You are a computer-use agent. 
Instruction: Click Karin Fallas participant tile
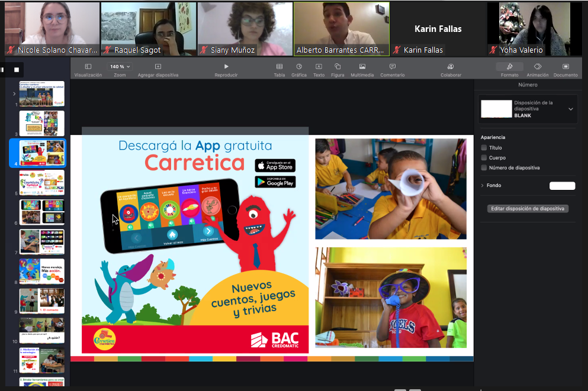[x=438, y=29]
